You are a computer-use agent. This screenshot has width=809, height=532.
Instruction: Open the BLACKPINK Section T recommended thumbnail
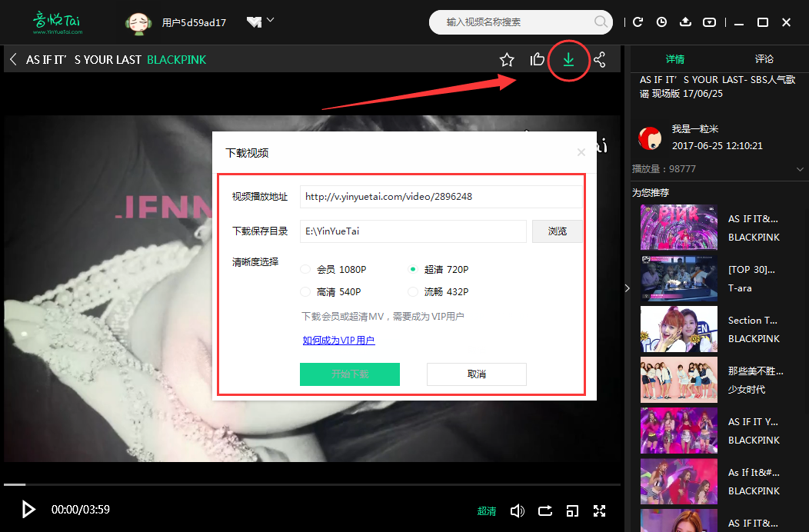[x=679, y=329]
